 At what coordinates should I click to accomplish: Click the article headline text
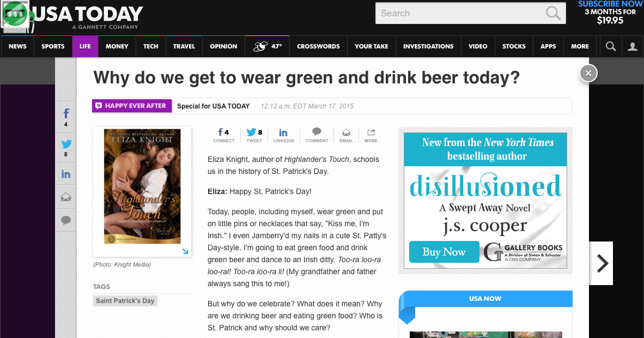click(306, 77)
